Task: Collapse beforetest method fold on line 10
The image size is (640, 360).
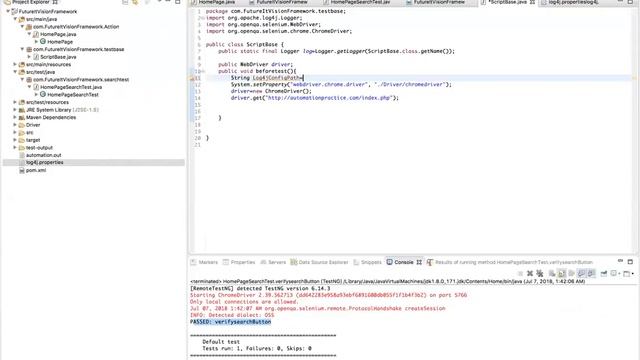Action: [x=203, y=71]
